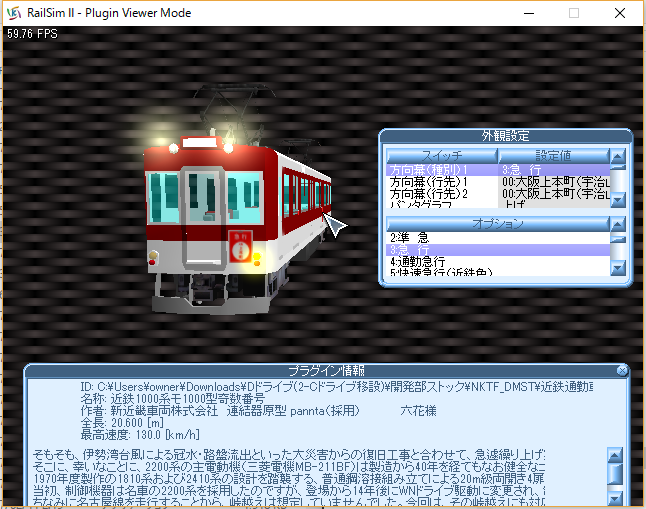Click the 最高速度: 130.0 [km/h] line

[140, 435]
